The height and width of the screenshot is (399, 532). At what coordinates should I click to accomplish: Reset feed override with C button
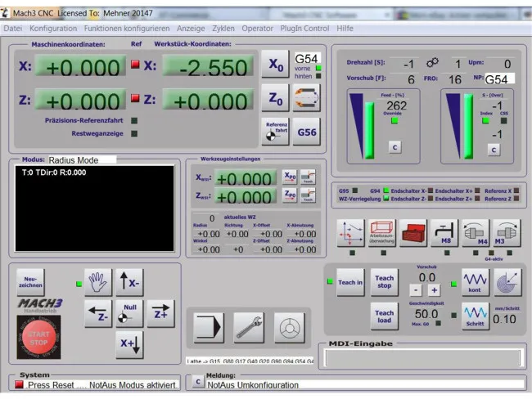click(x=394, y=147)
